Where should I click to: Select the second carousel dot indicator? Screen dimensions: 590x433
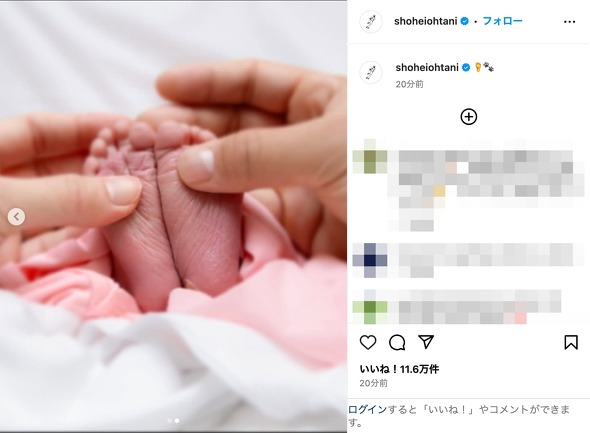click(177, 421)
